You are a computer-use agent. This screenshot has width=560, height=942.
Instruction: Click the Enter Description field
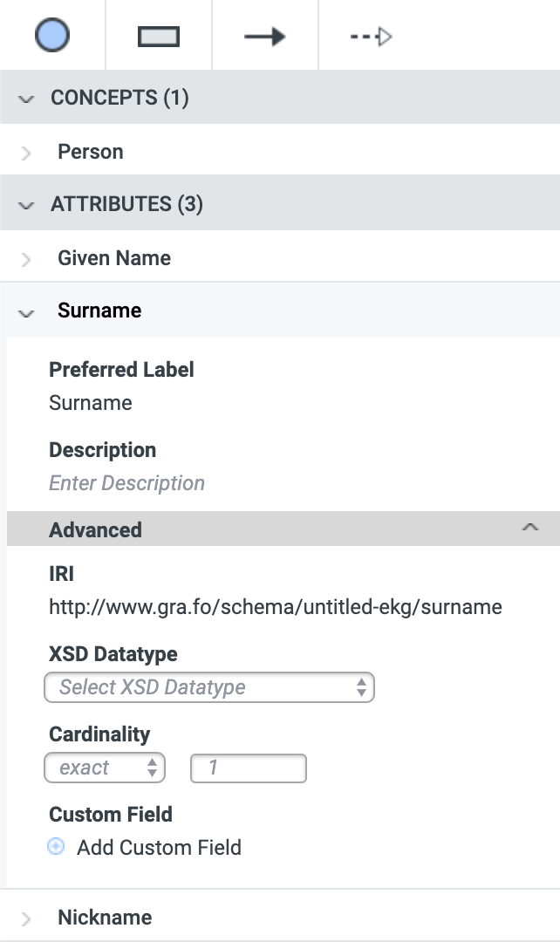pyautogui.click(x=126, y=483)
